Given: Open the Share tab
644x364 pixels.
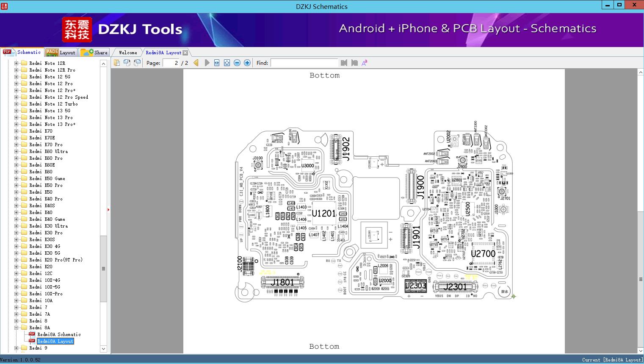Looking at the screenshot, I should 94,53.
